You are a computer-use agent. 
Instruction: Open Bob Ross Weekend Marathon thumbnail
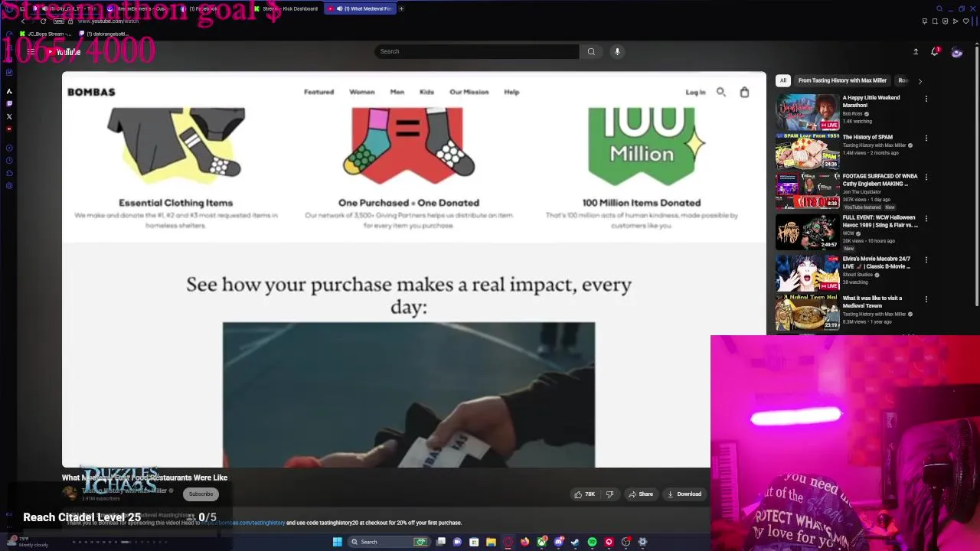click(807, 112)
